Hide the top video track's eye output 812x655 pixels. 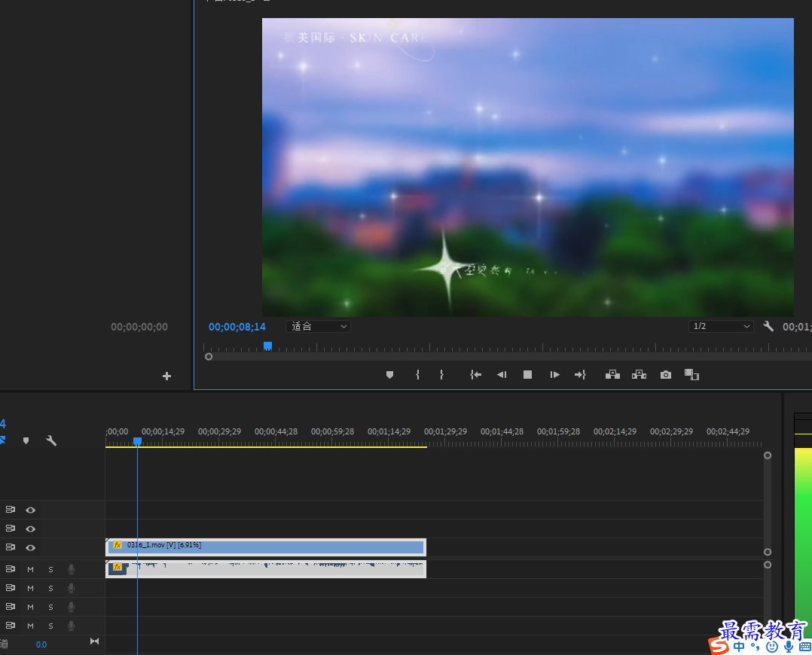tap(31, 510)
